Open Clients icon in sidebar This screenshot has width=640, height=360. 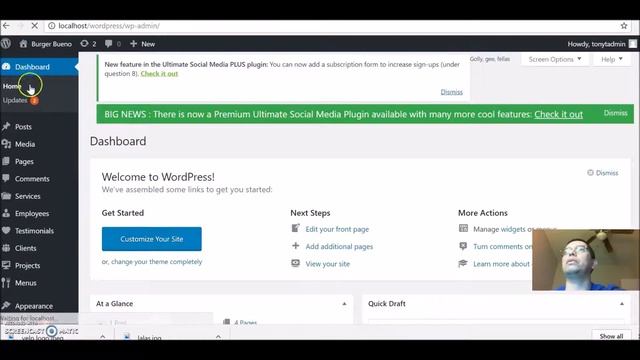coord(6,248)
